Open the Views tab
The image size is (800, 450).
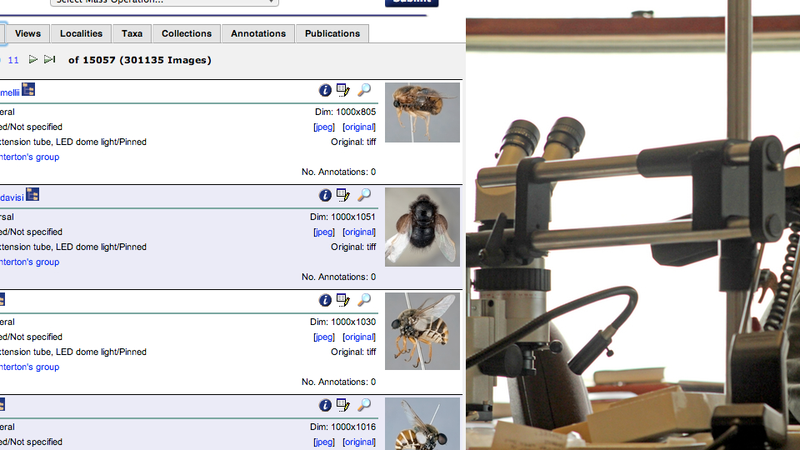coord(28,34)
